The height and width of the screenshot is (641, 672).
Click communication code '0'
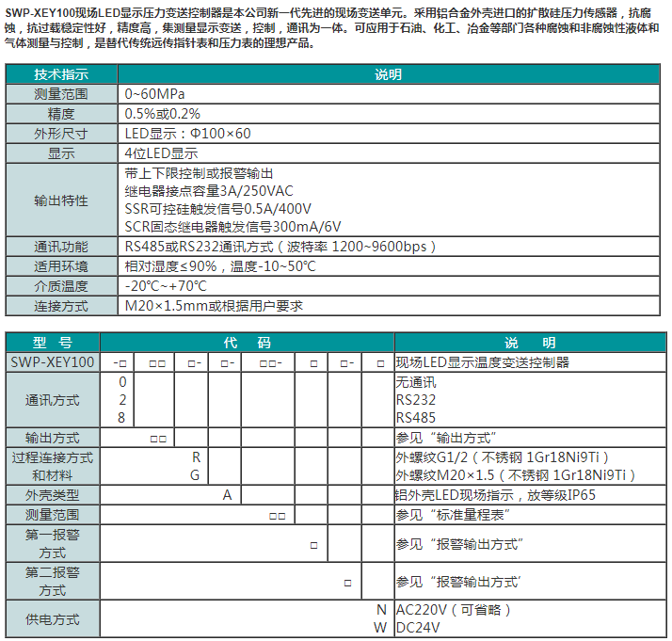click(122, 382)
